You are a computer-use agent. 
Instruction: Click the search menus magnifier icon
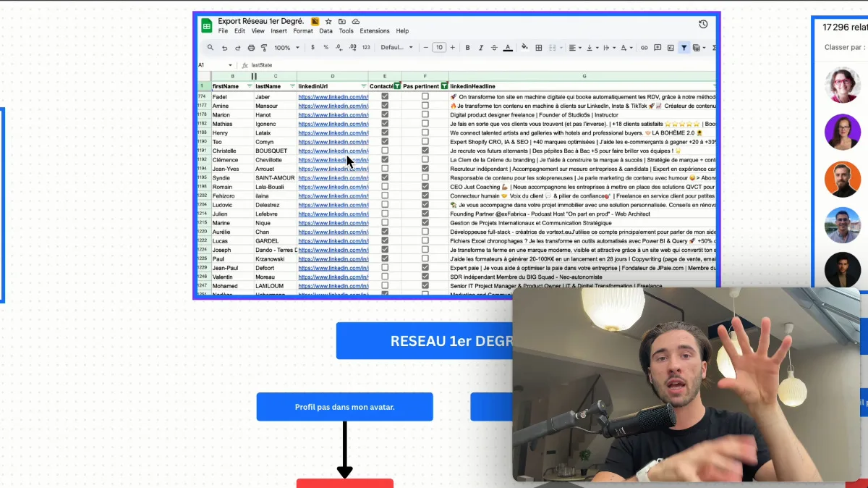point(210,48)
